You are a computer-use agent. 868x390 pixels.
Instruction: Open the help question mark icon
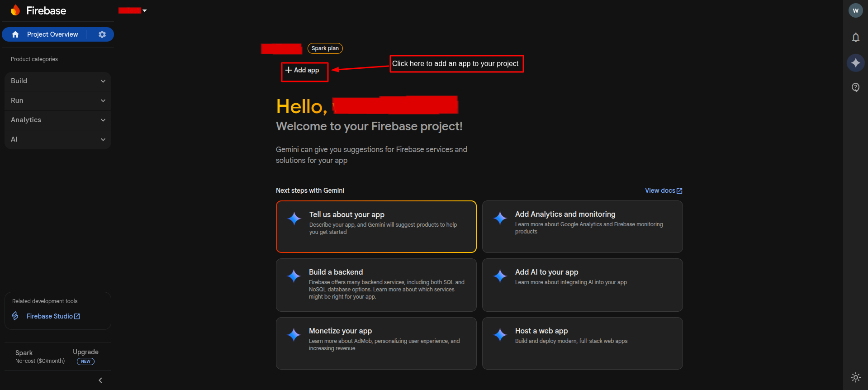(x=855, y=87)
